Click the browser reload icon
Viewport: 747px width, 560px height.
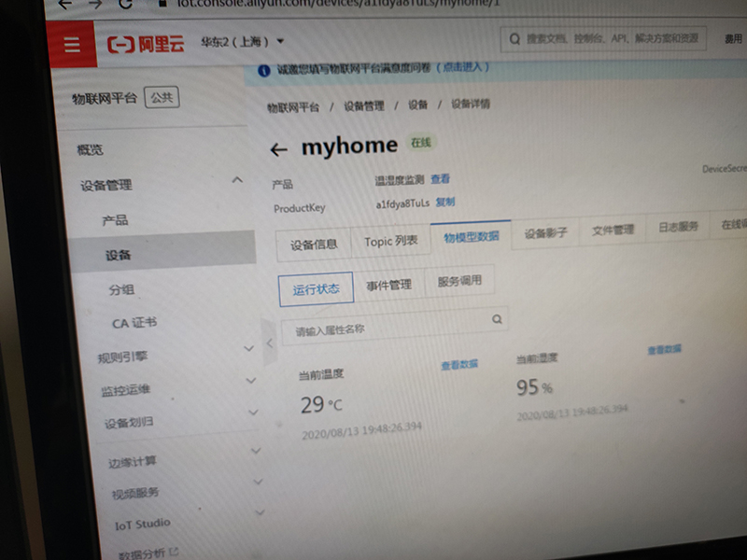click(x=125, y=5)
